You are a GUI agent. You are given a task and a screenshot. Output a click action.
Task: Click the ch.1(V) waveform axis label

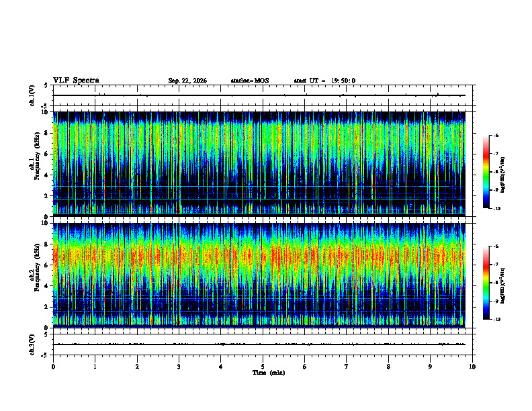point(32,95)
